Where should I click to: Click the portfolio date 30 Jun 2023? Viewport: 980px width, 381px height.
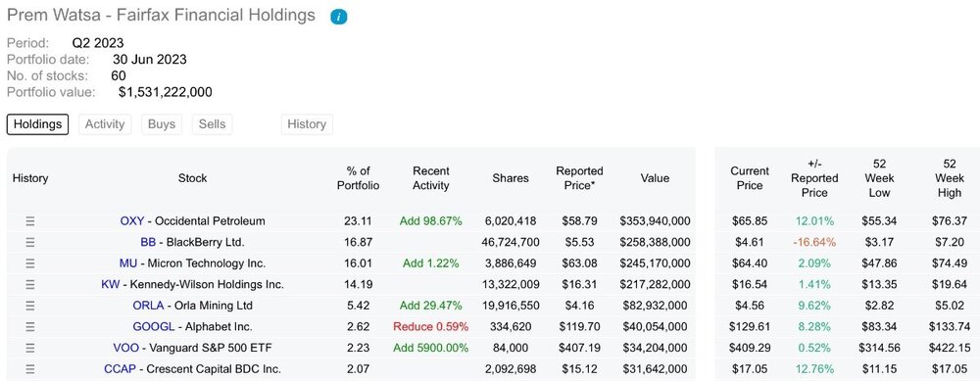point(149,60)
